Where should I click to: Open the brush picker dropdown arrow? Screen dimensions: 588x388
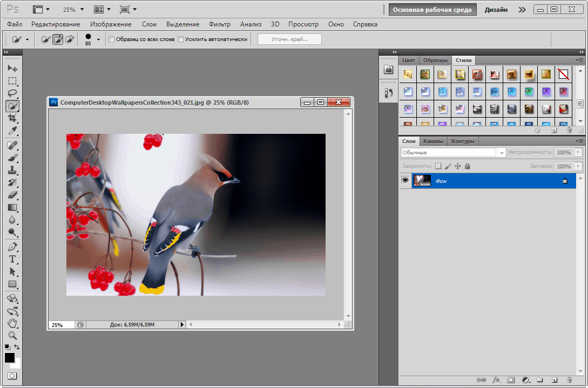98,39
